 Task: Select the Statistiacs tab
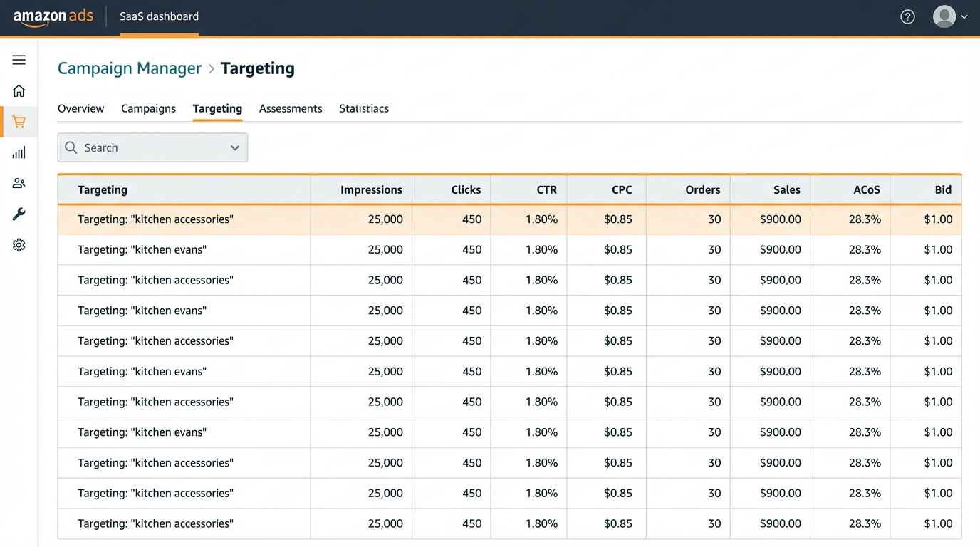tap(363, 108)
